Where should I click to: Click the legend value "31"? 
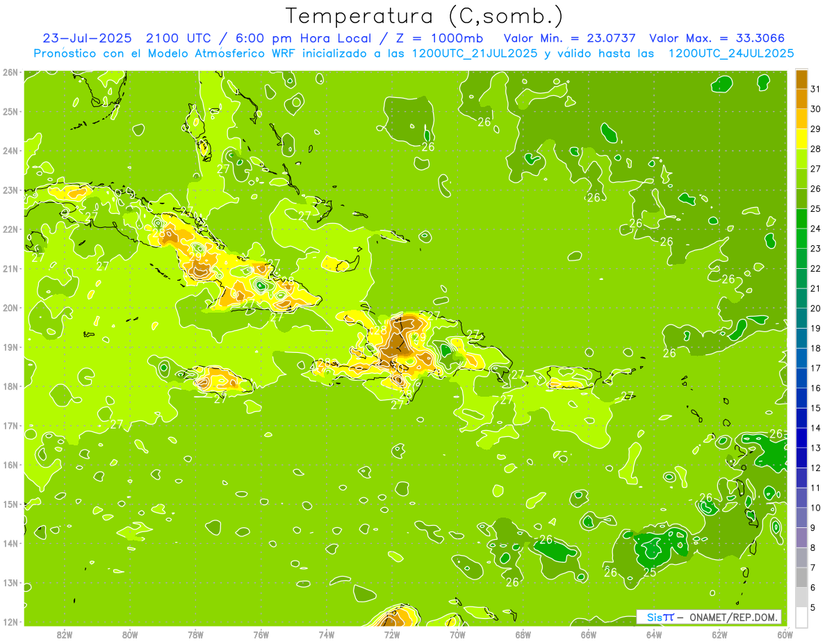pyautogui.click(x=815, y=89)
